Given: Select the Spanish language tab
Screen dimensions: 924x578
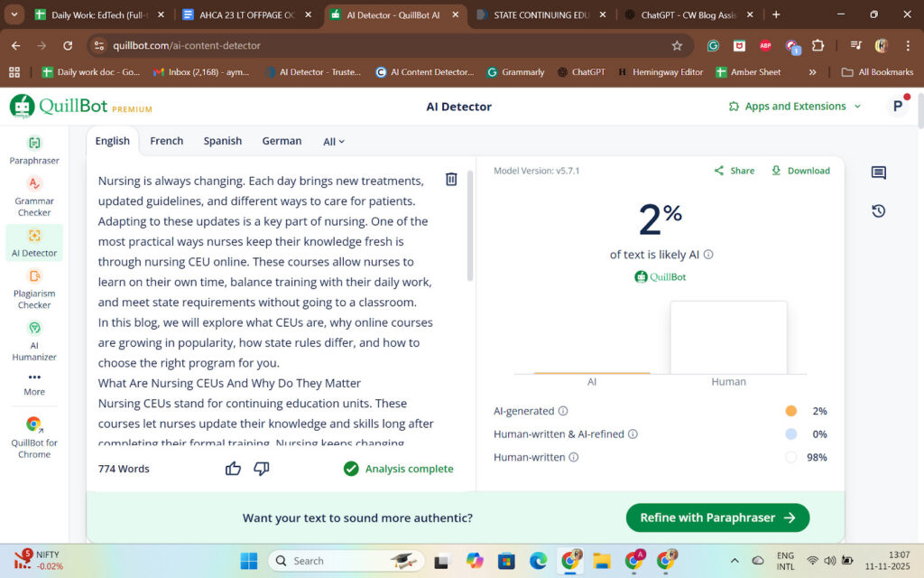Looking at the screenshot, I should pos(222,141).
